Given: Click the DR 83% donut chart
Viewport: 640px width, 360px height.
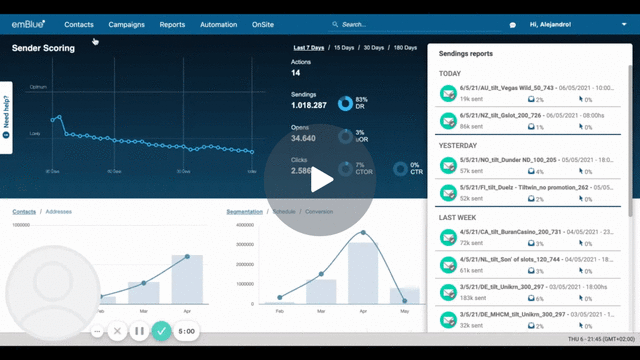Looking at the screenshot, I should 345,103.
